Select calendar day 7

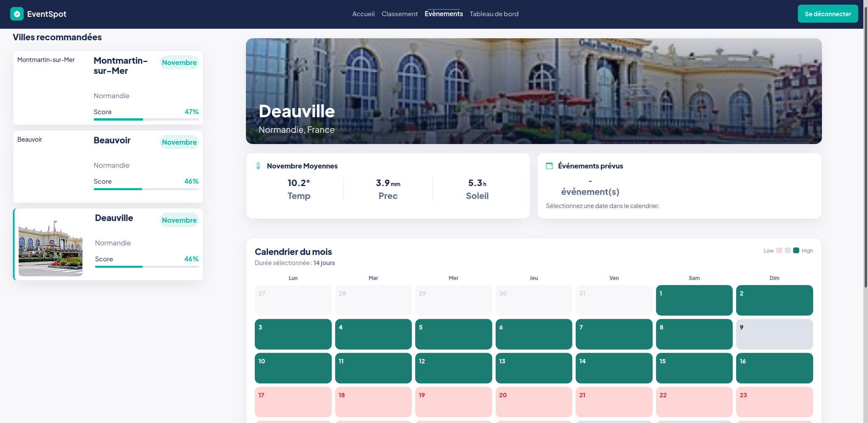[614, 334]
